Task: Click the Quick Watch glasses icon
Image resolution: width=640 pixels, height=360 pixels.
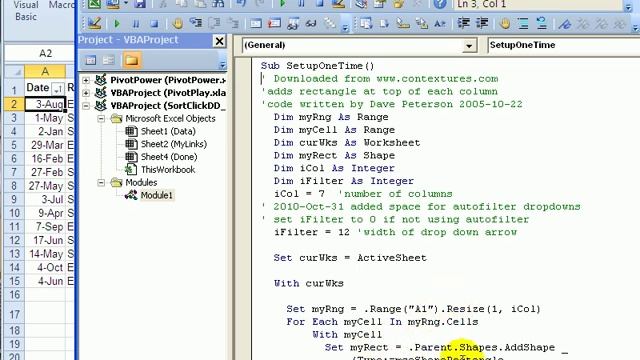Action: [x=311, y=23]
